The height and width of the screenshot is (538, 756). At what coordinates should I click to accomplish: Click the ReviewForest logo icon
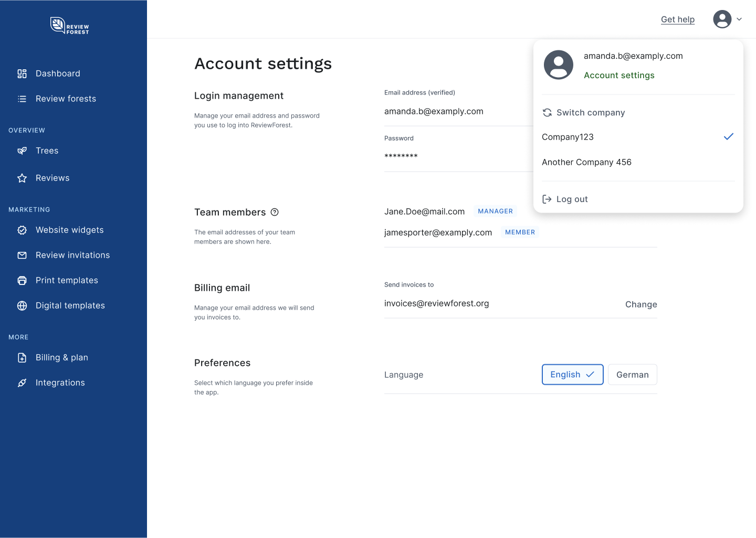point(57,25)
